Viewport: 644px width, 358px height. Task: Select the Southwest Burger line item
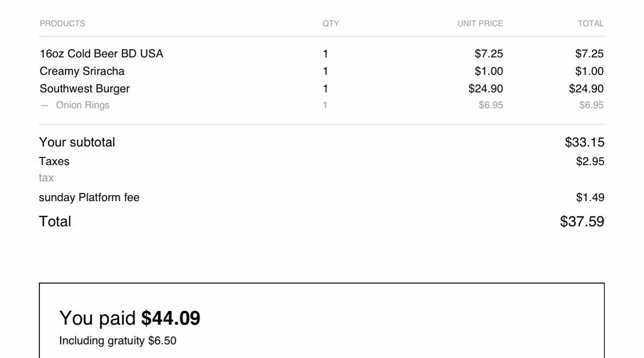(x=85, y=89)
